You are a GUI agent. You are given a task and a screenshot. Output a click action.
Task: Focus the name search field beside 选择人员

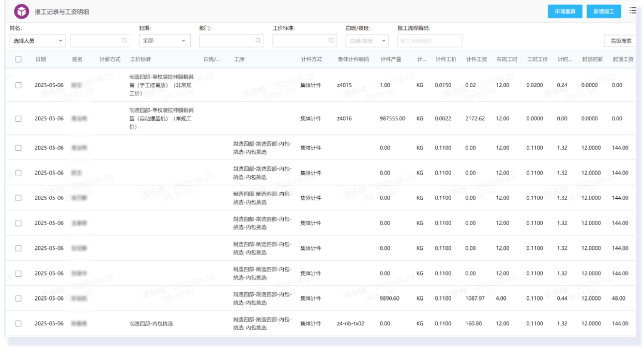[100, 41]
